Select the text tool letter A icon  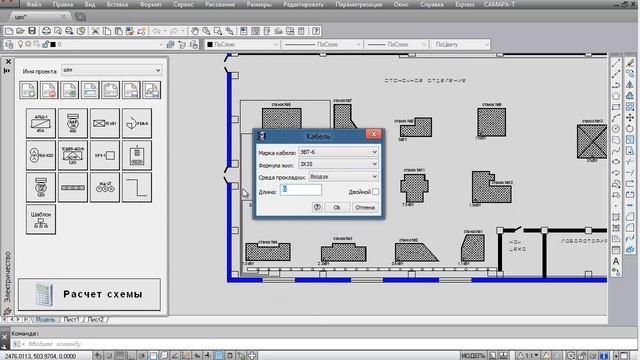coord(616,261)
